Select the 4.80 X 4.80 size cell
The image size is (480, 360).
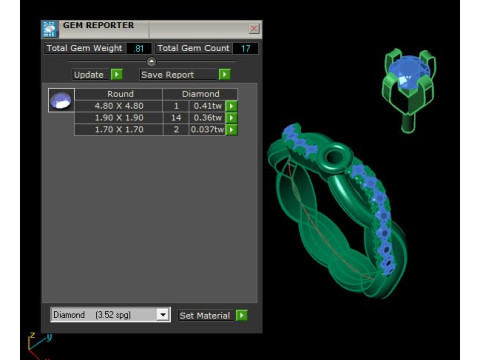(119, 106)
